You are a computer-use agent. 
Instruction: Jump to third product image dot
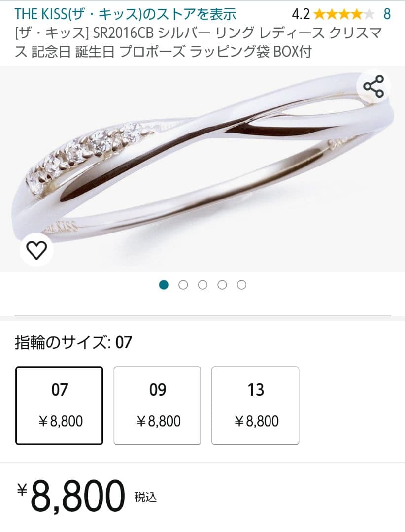[202, 285]
